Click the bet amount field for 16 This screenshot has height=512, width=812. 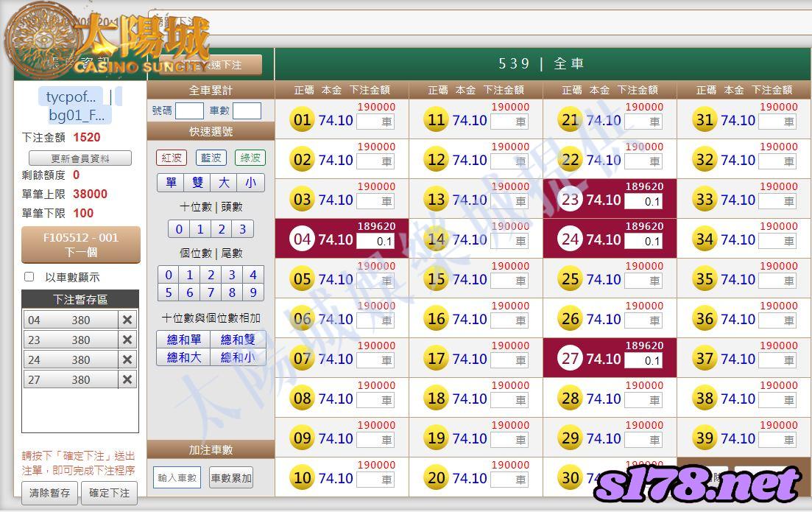click(509, 320)
